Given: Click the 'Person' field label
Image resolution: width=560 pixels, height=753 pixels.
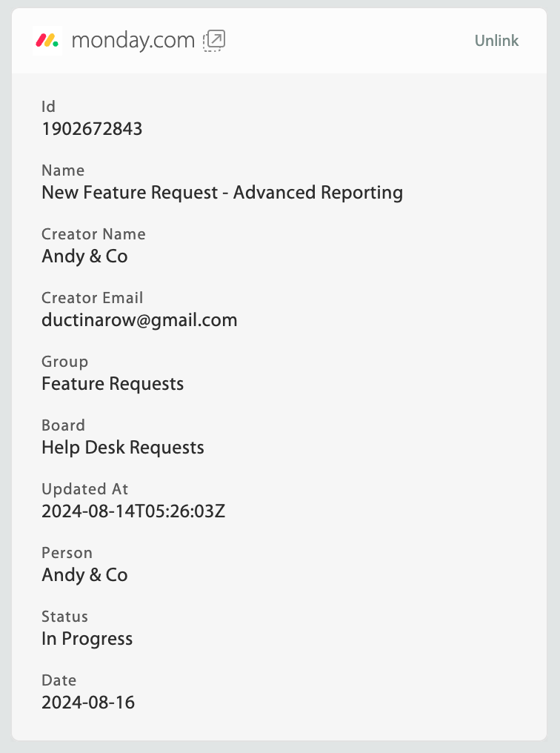Looking at the screenshot, I should pos(67,553).
